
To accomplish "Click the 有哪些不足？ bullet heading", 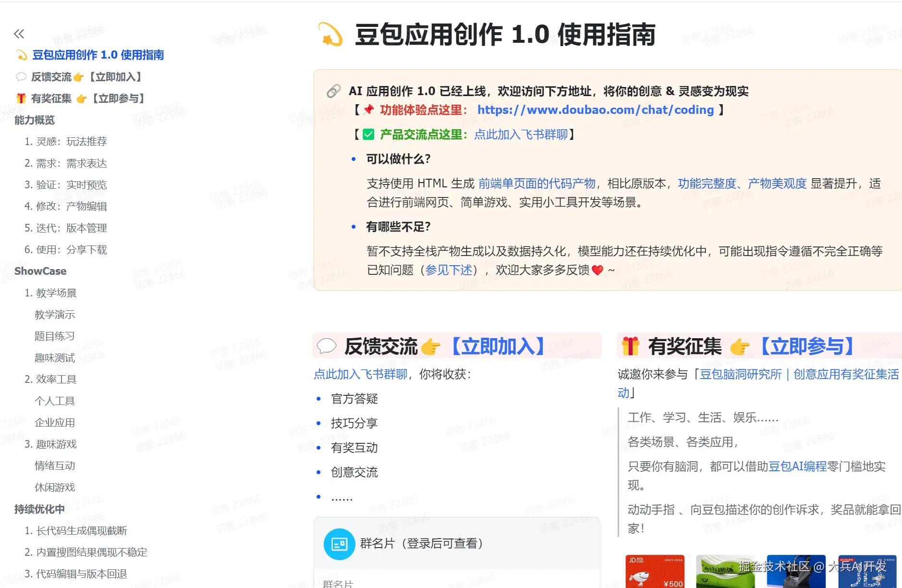I will (398, 227).
